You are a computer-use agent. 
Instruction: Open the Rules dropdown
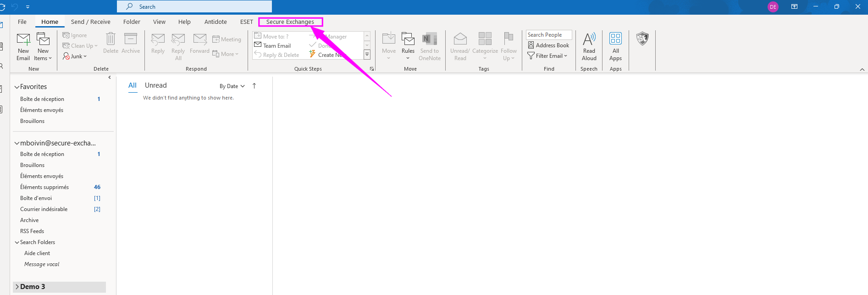click(x=408, y=46)
